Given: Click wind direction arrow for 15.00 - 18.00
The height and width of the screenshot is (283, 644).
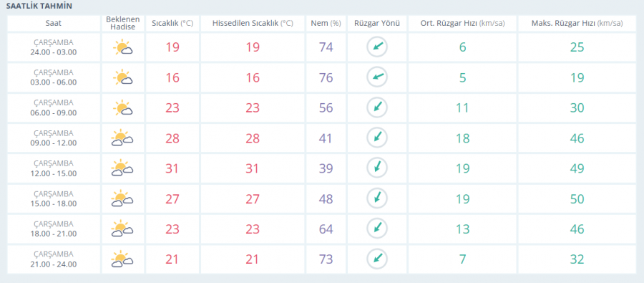Looking at the screenshot, I should [377, 198].
